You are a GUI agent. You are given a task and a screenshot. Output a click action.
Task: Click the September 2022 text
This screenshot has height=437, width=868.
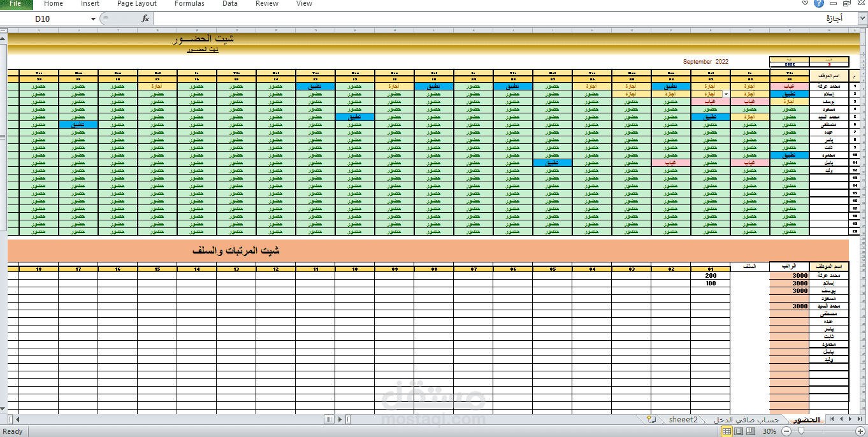pyautogui.click(x=705, y=62)
